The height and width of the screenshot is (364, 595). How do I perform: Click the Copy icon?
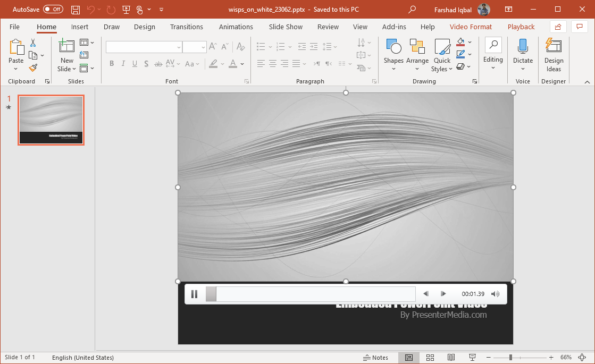coord(33,56)
